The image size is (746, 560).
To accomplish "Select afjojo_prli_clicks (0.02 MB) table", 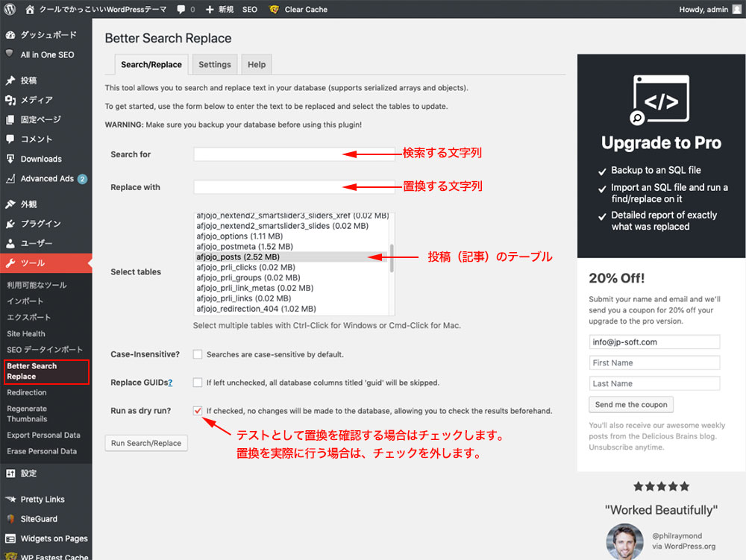I will [291, 267].
